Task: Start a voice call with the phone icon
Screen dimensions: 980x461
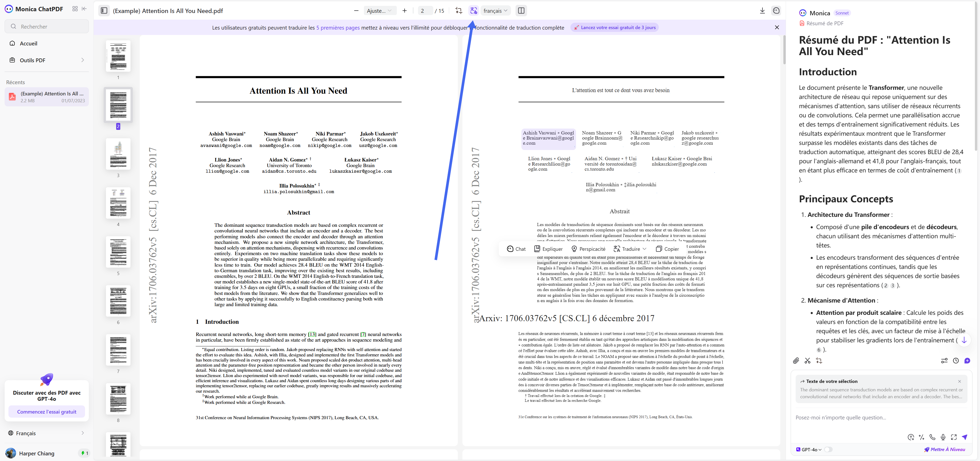Action: coord(932,437)
